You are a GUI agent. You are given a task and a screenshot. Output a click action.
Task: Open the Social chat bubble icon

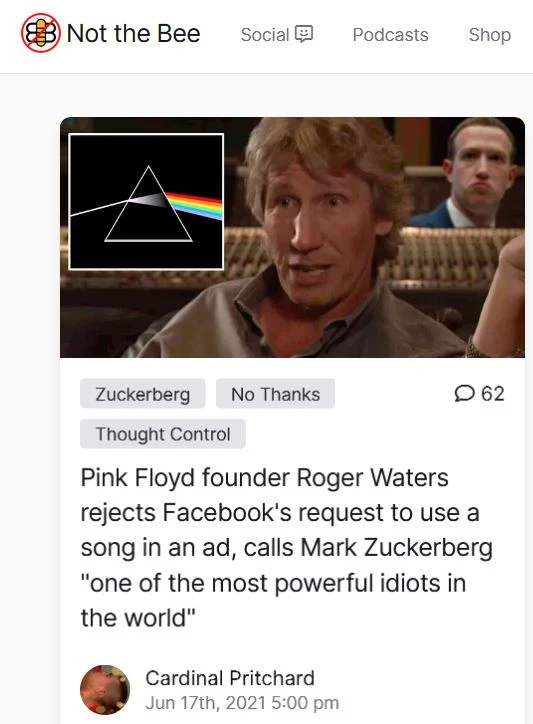coord(303,34)
